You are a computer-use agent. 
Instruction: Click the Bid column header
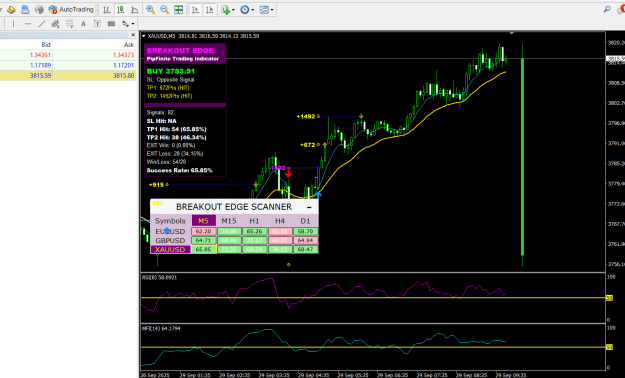46,45
